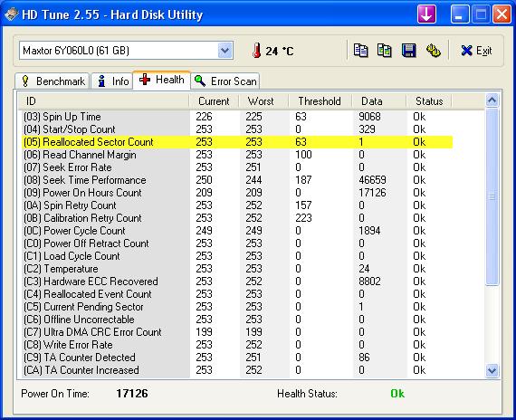
Task: Select the (09) Power On Hours Count row
Action: [237, 193]
